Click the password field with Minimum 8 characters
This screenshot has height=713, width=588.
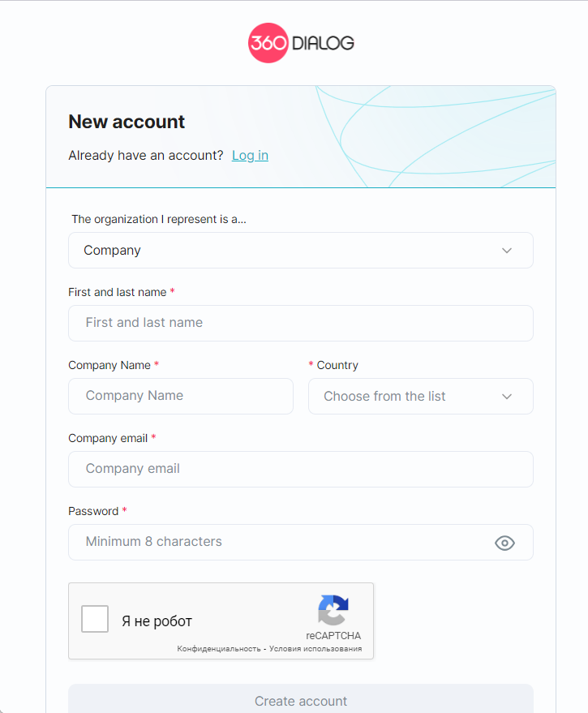[276, 542]
